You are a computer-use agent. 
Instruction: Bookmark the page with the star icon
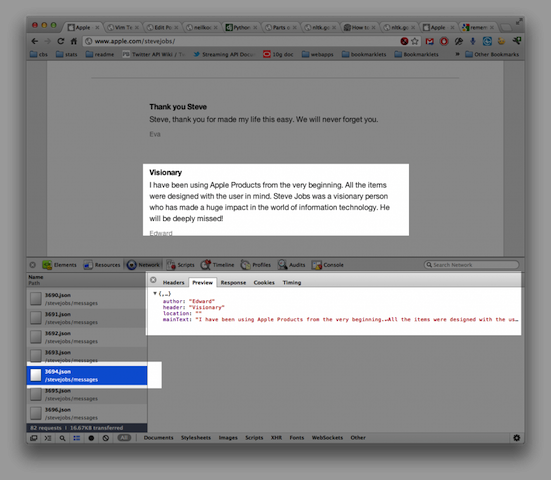click(415, 41)
